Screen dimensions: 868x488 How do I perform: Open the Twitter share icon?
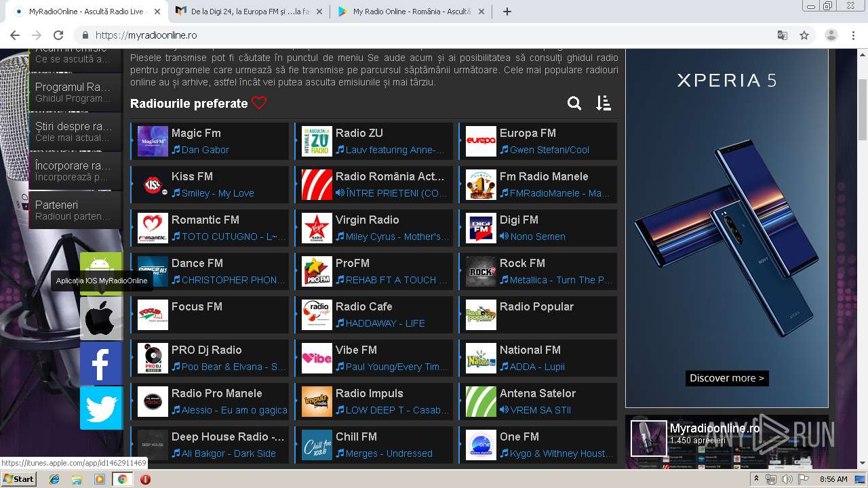(x=101, y=408)
